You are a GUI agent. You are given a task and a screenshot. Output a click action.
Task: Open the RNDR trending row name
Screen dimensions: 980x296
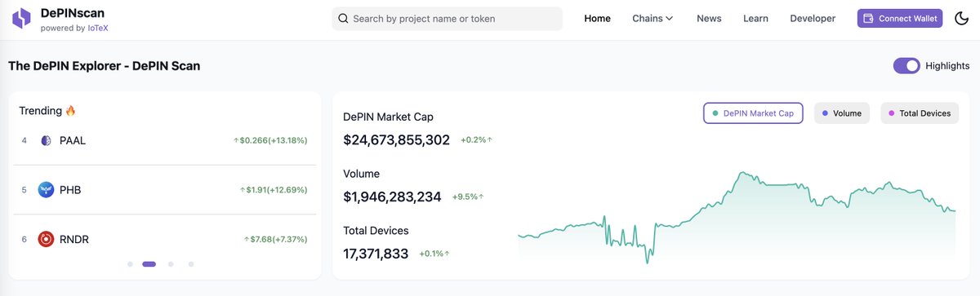click(x=74, y=239)
